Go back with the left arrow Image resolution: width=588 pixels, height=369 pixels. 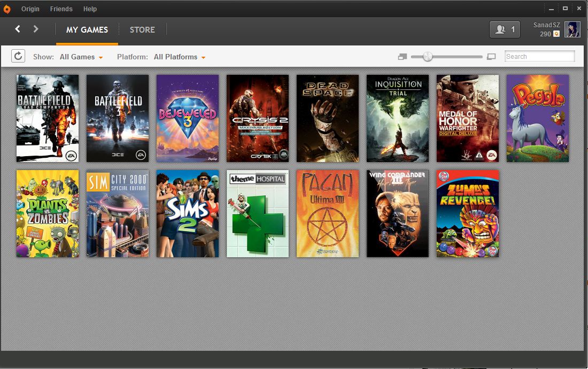tap(18, 29)
